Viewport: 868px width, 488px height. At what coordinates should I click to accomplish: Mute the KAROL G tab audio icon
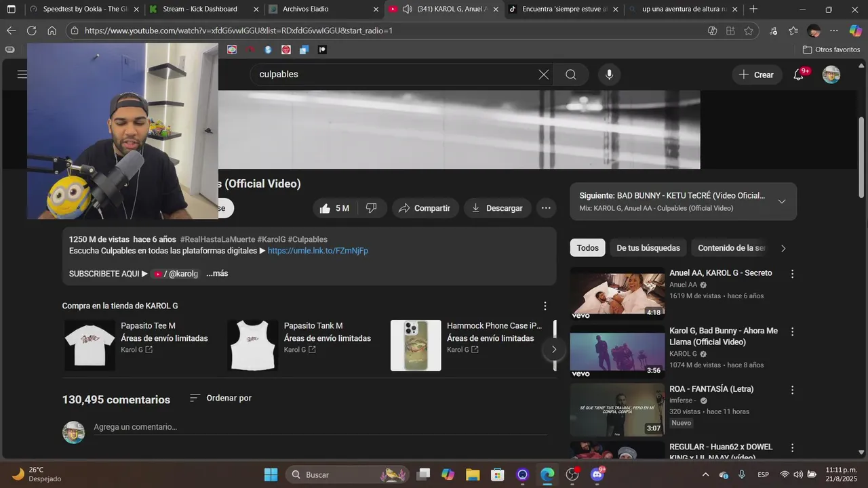click(407, 9)
